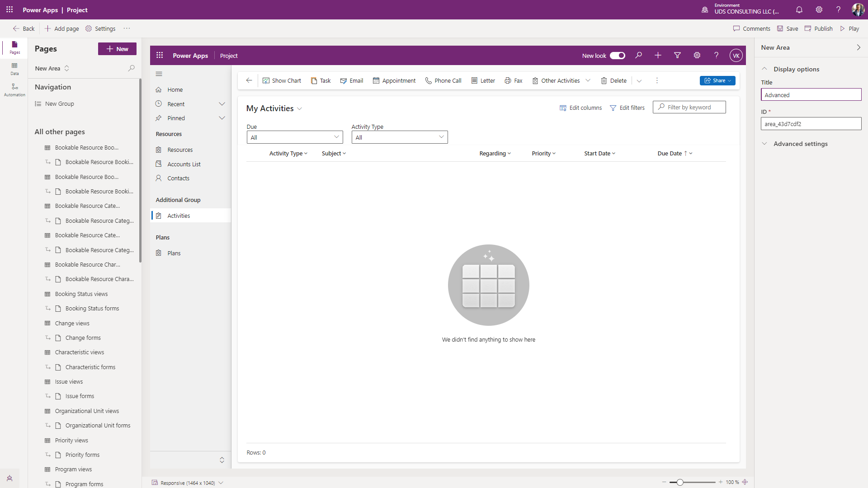Click Back in the designer header
Viewport: 868px width, 488px height.
24,28
